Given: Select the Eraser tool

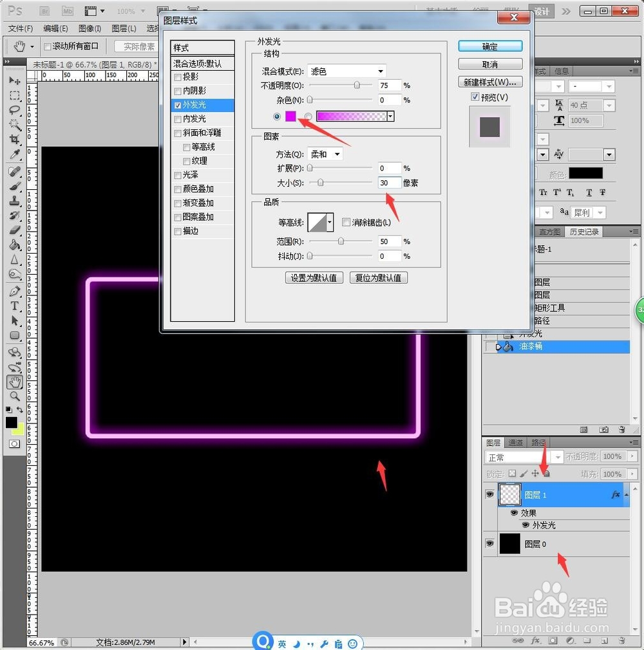Looking at the screenshot, I should tap(15, 230).
